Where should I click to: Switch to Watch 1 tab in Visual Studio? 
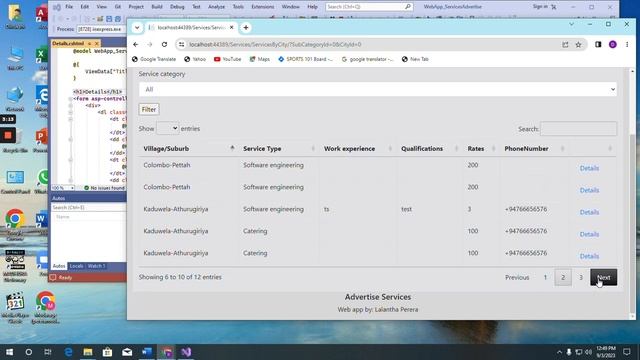tap(96, 266)
